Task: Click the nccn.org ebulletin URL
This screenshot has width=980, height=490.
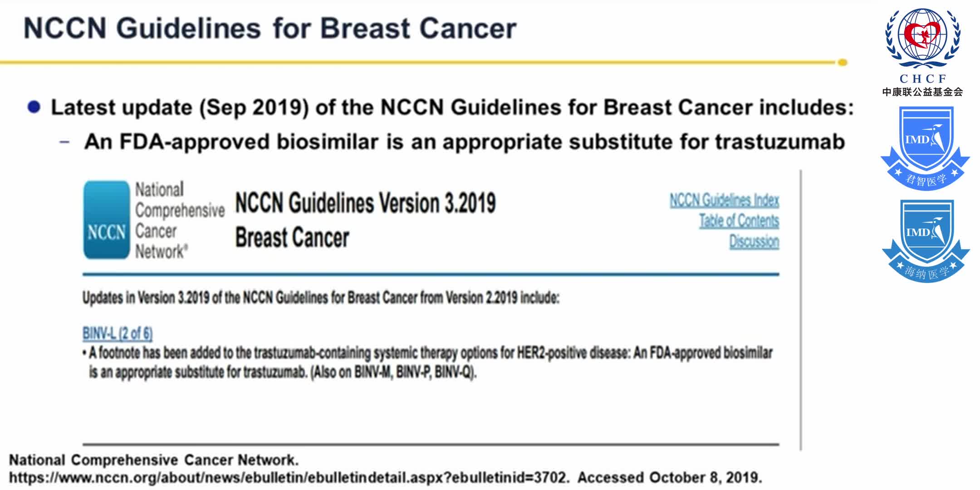Action: [x=289, y=477]
